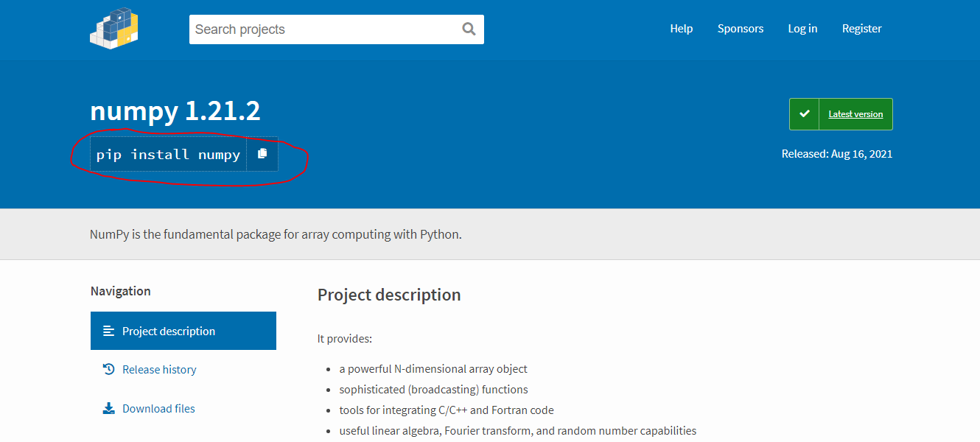Click the Released: Aug 16, 2021 text
980x442 pixels.
[x=837, y=154]
